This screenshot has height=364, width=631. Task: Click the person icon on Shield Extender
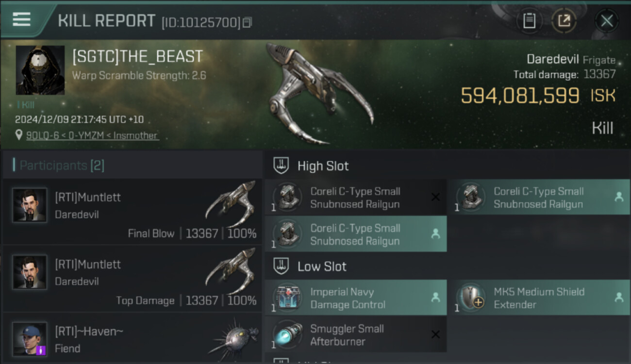[x=619, y=298]
